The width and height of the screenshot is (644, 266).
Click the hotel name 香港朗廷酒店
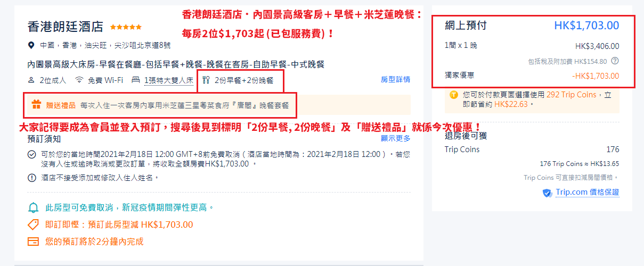[x=66, y=27]
